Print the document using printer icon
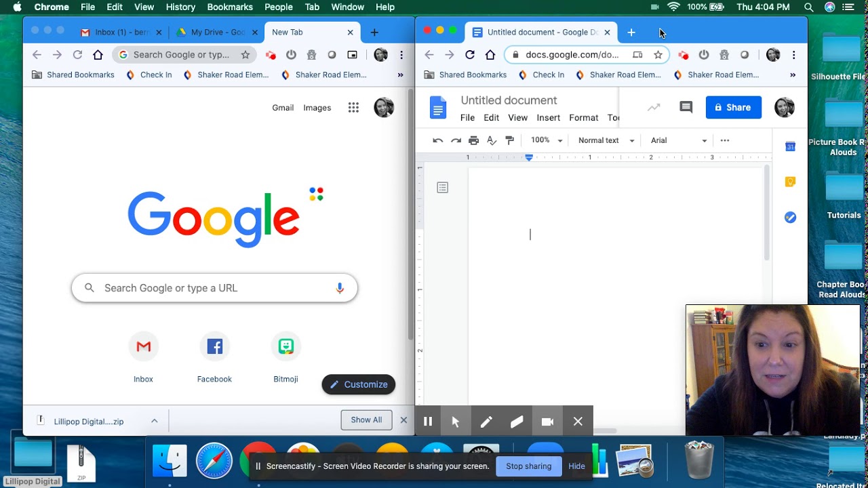The image size is (868, 488). click(x=474, y=140)
